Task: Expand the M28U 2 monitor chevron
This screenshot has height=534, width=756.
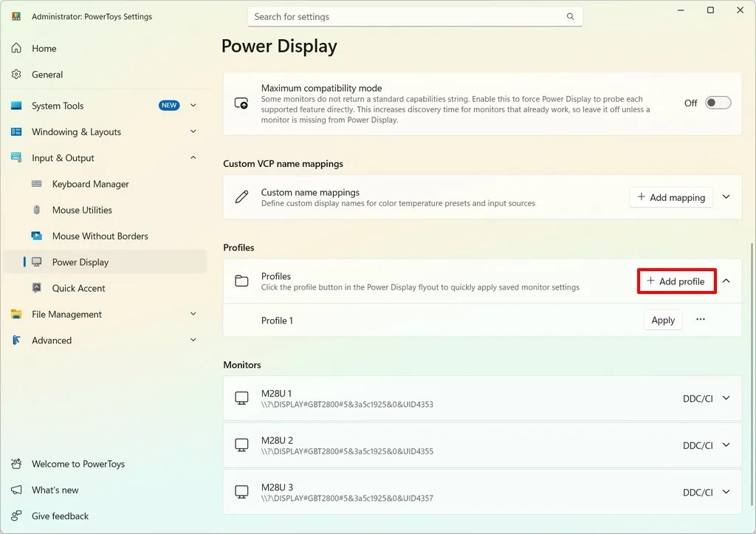Action: 726,445
